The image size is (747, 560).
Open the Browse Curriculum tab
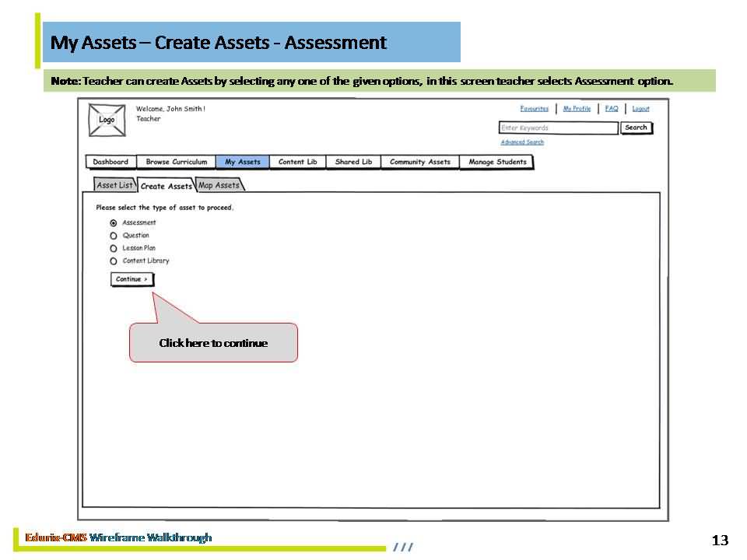[x=177, y=162]
